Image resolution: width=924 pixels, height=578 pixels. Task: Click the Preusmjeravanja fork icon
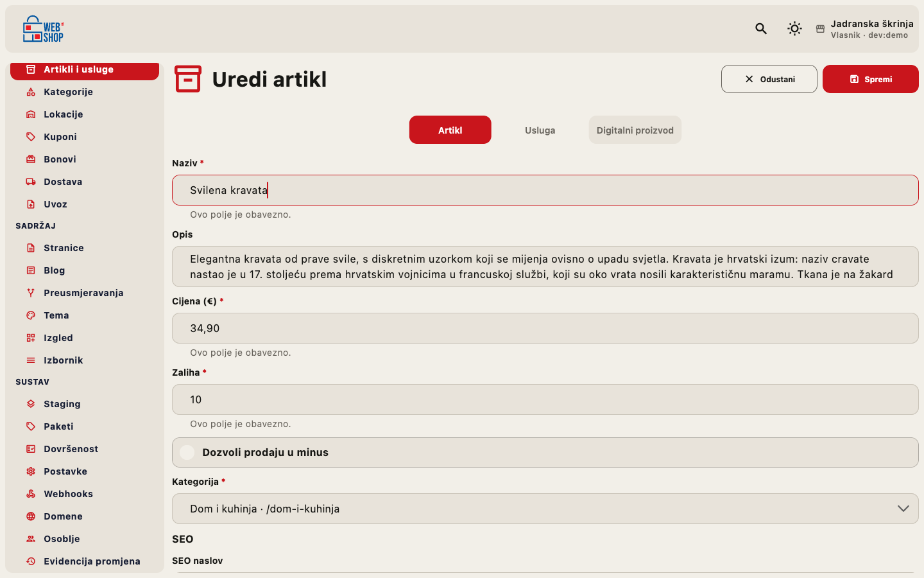31,293
